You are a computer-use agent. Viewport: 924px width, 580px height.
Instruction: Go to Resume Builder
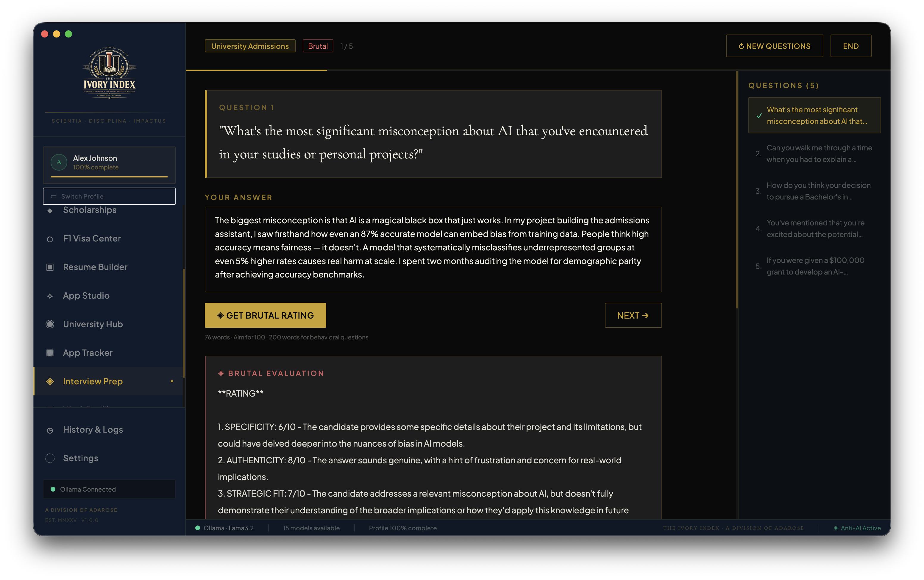(108, 267)
